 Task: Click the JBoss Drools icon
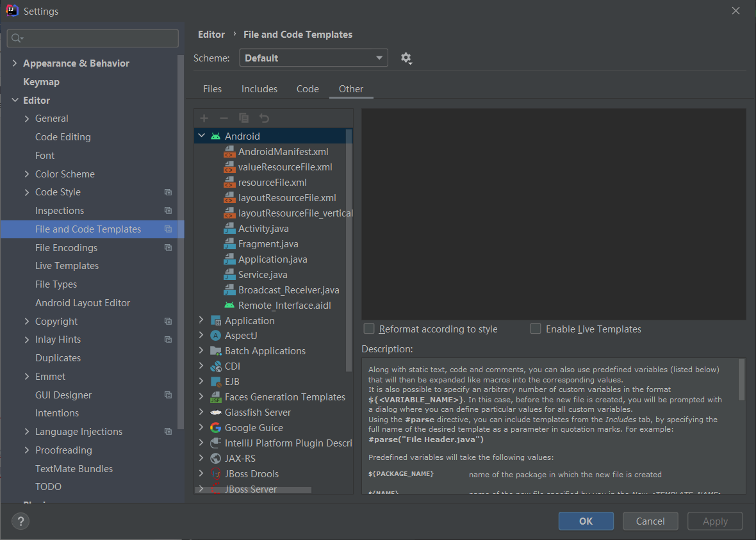coord(215,474)
